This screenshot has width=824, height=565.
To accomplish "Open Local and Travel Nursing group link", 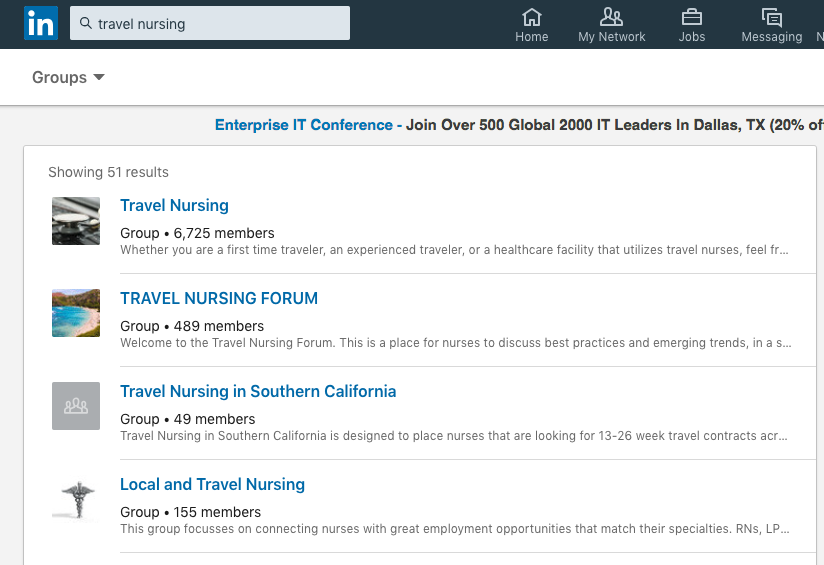I will tap(212, 484).
